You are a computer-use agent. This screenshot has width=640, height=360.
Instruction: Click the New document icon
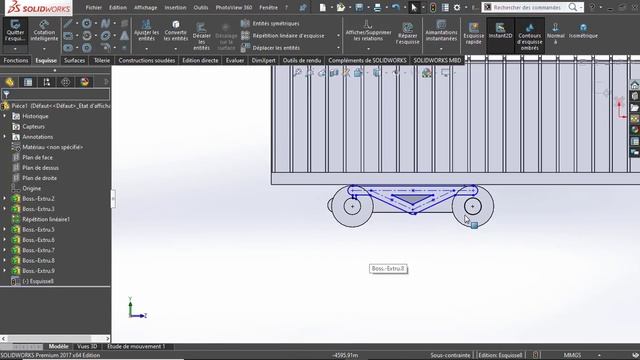(322, 7)
